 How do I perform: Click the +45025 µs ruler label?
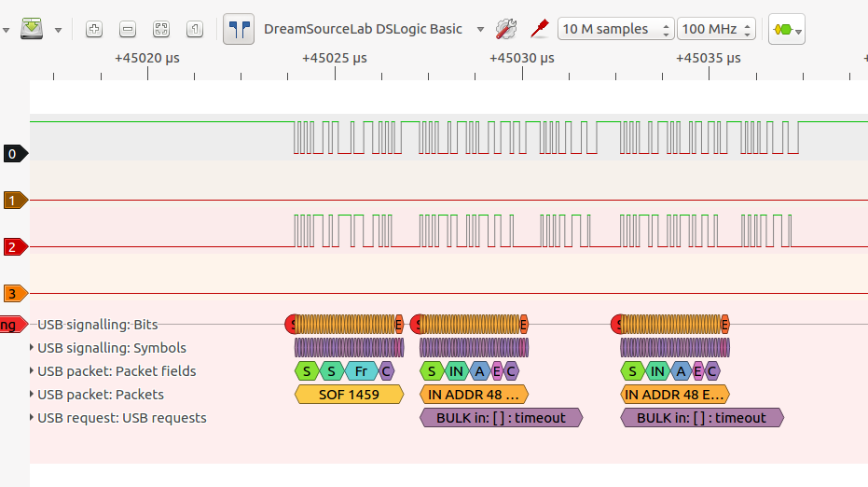point(335,58)
